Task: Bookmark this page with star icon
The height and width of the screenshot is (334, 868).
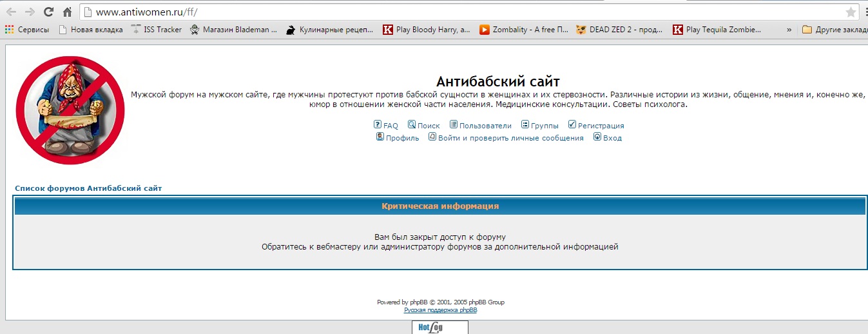Action: [x=851, y=12]
